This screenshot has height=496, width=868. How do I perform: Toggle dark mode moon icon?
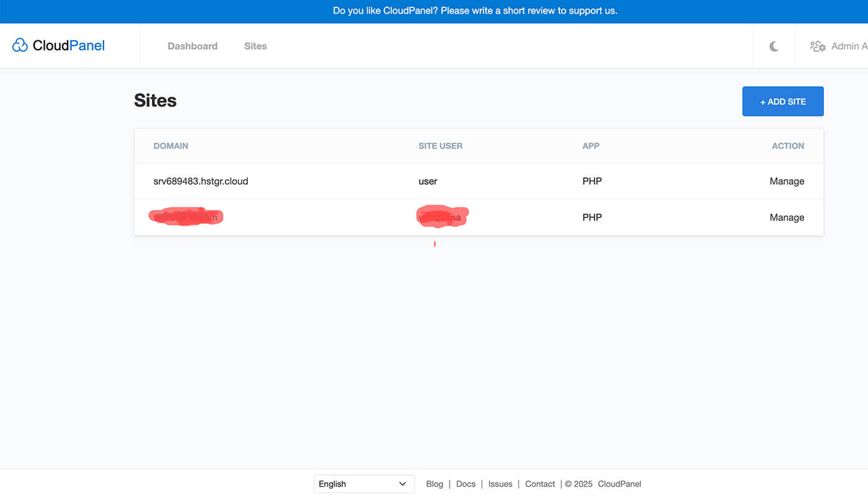tap(774, 46)
